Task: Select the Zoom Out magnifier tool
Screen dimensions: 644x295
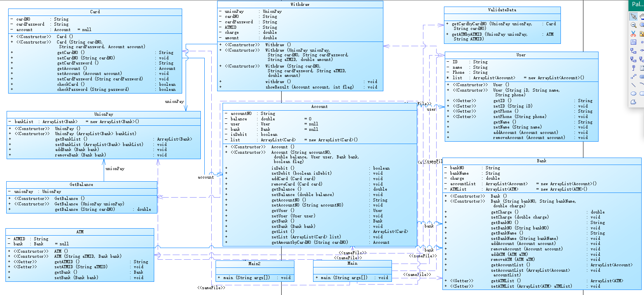Action: click(x=634, y=25)
